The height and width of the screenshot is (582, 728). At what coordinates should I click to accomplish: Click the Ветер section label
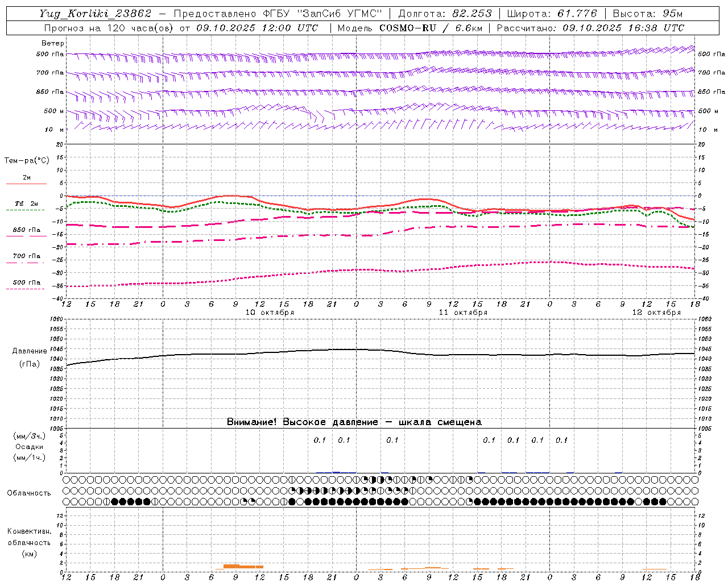point(53,43)
